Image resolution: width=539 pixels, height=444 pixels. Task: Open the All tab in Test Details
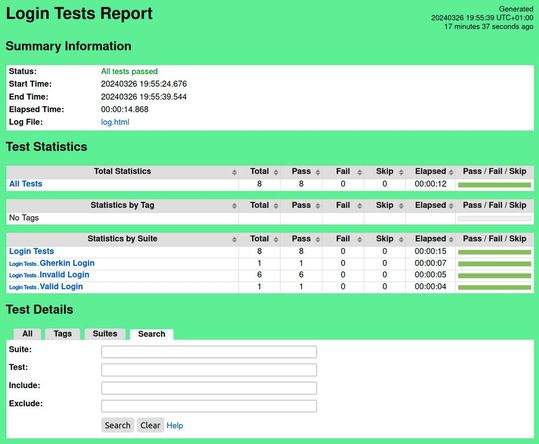click(27, 334)
